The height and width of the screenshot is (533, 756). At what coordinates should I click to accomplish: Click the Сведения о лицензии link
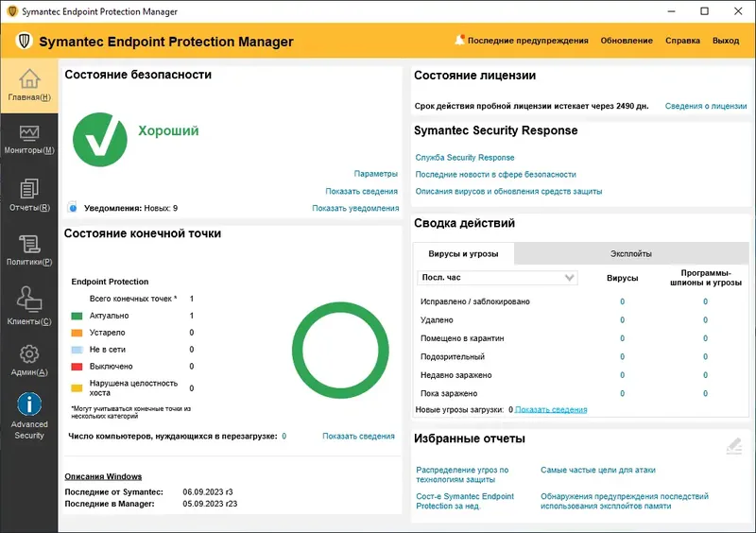pyautogui.click(x=706, y=106)
